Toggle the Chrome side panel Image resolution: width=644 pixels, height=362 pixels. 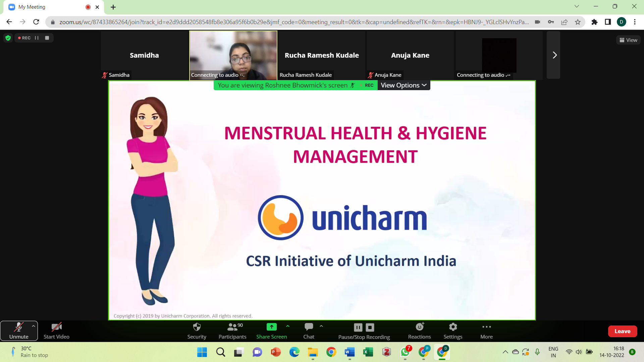coord(608,22)
